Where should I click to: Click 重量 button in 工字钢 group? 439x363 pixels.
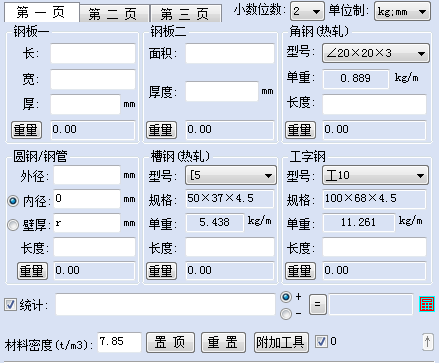[300, 271]
